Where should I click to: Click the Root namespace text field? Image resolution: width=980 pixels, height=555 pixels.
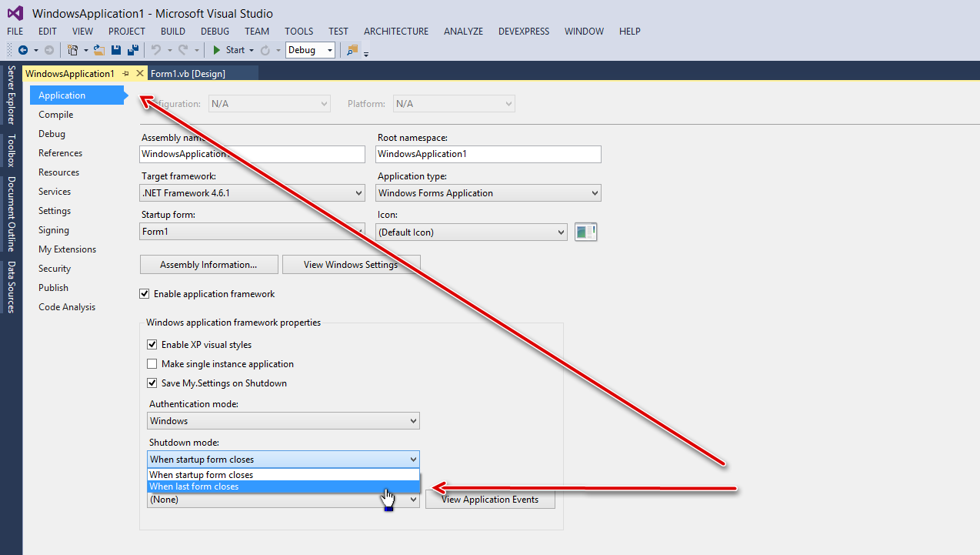[x=488, y=154]
